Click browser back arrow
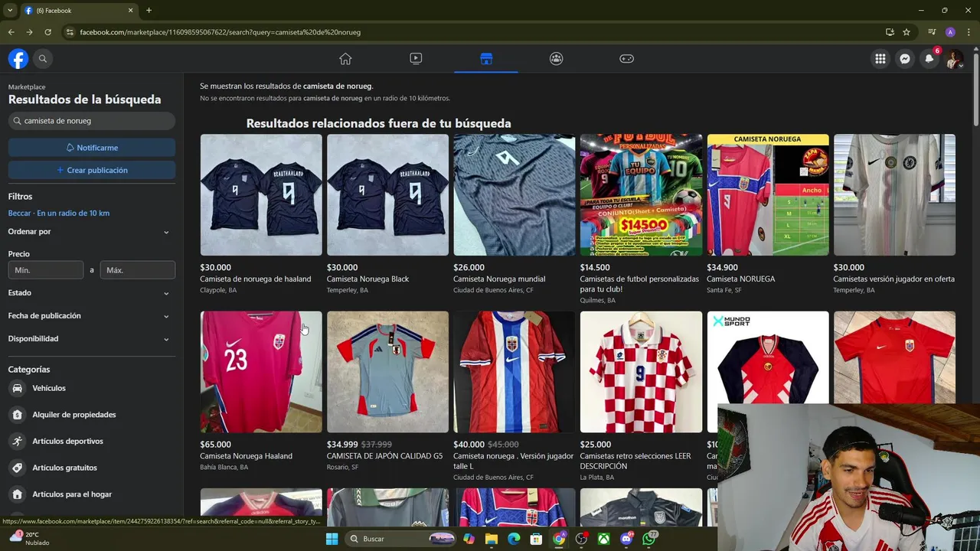The height and width of the screenshot is (551, 980). (11, 32)
